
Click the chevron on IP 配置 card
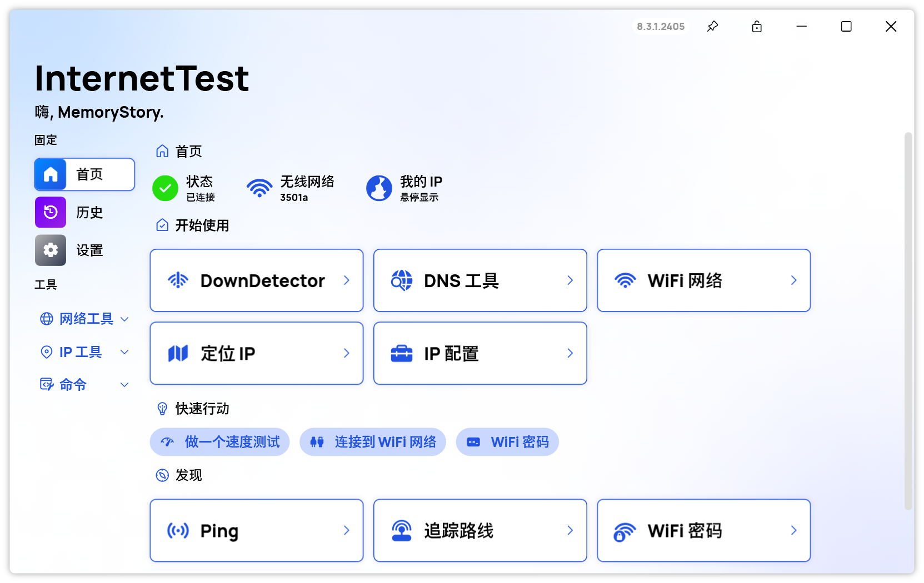click(570, 353)
